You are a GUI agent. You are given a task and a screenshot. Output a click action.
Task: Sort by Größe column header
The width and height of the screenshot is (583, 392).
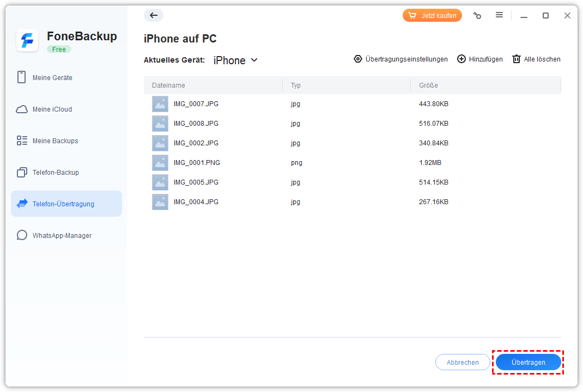coord(428,85)
